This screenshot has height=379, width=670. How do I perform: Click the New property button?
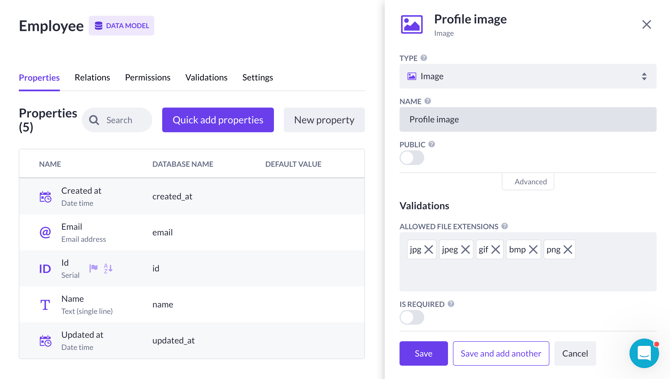(x=324, y=120)
